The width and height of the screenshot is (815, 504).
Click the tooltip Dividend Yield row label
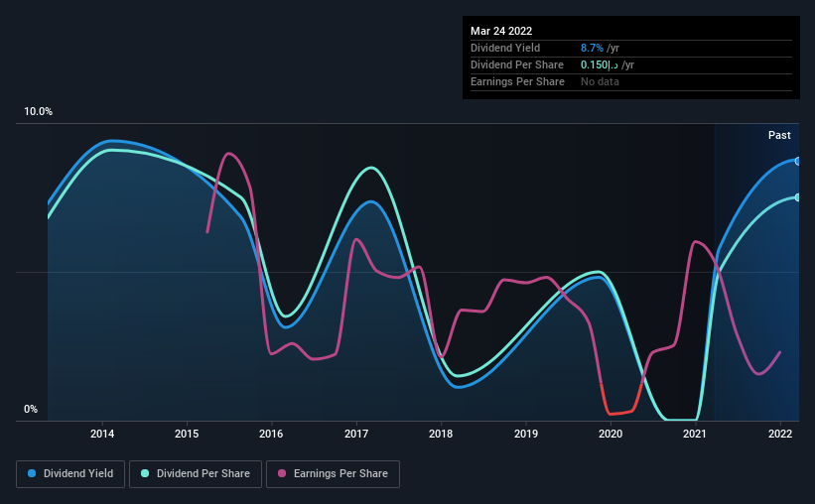pos(505,48)
